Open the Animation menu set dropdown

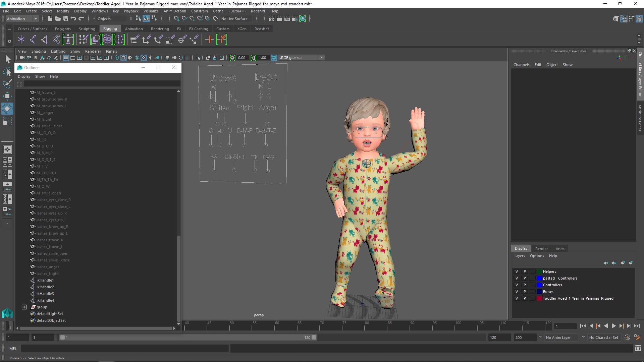tap(36, 19)
